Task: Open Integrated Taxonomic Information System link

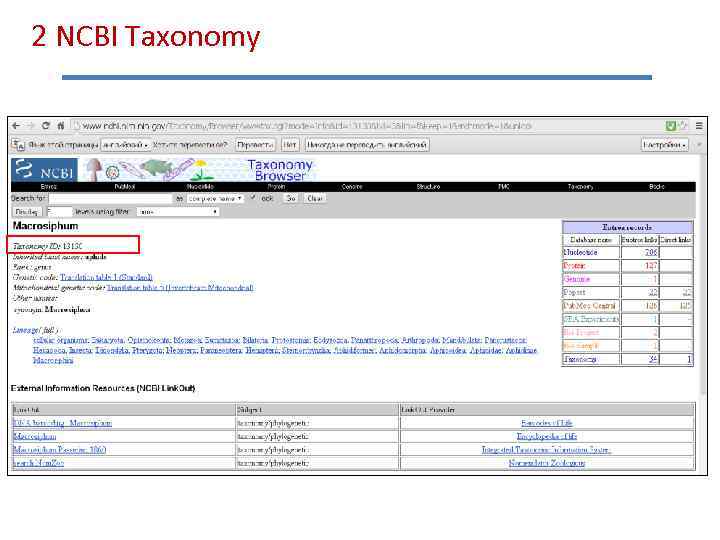Action: (546, 450)
